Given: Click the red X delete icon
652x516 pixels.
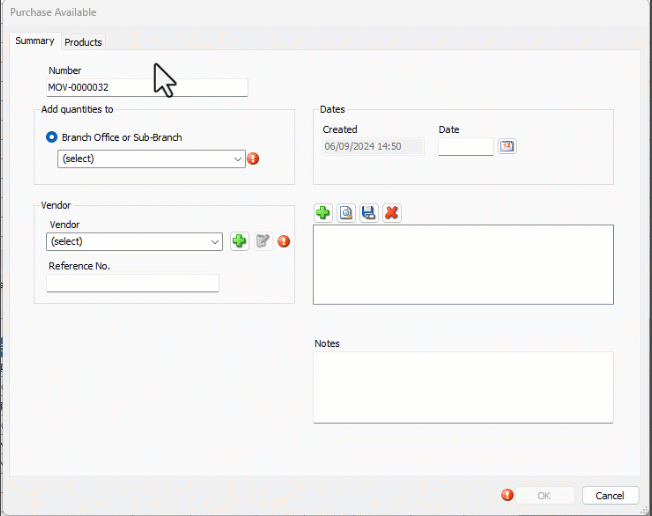Looking at the screenshot, I should [x=392, y=213].
